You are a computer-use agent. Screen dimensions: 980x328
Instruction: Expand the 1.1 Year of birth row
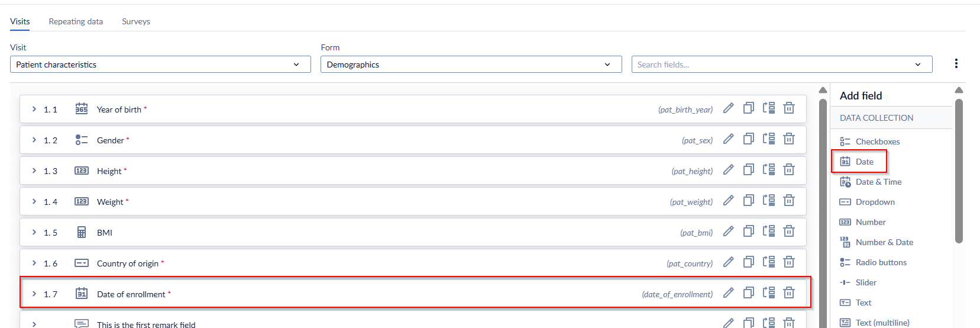tap(34, 109)
